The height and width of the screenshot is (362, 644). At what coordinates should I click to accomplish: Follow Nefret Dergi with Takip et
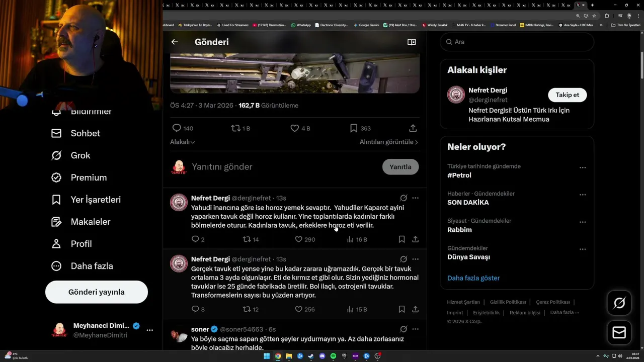[568, 95]
